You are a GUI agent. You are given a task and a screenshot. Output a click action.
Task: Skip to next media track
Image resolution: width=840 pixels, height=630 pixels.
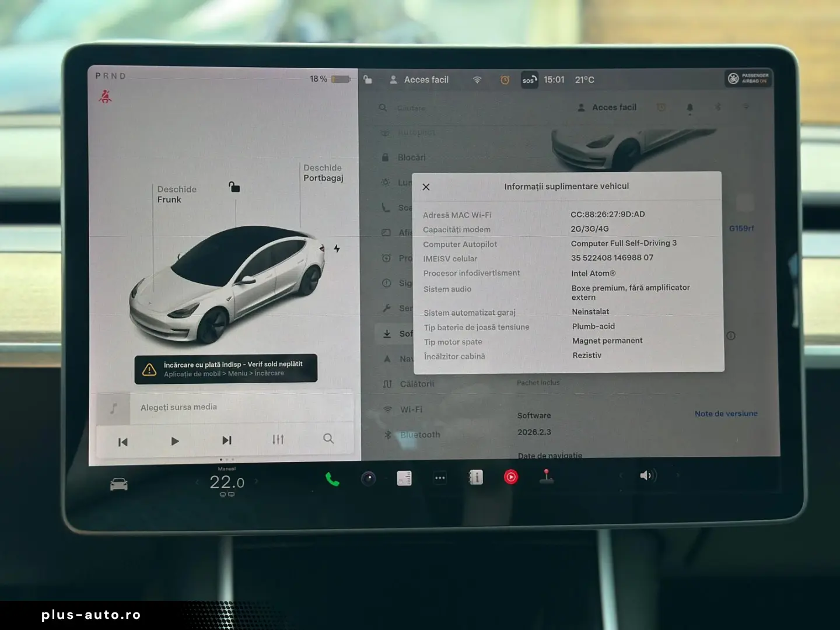[x=227, y=440]
